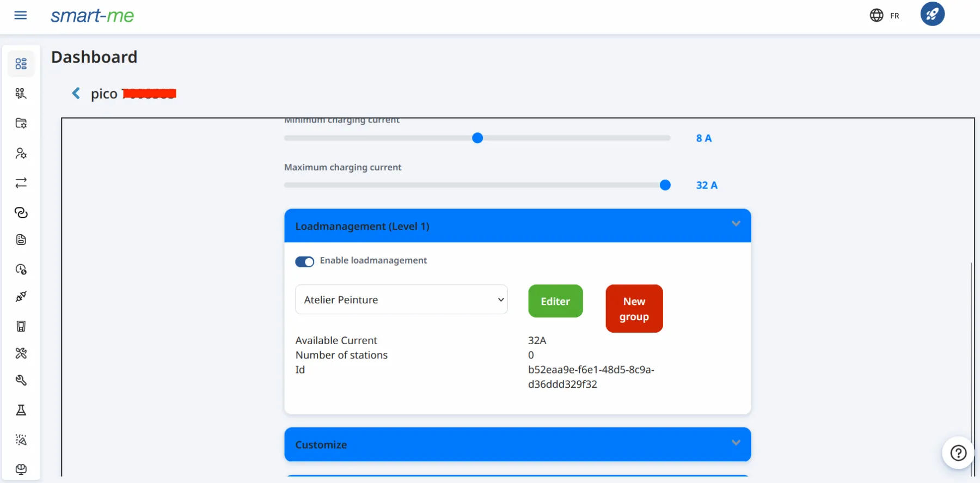Click the FR language label

[x=895, y=16]
